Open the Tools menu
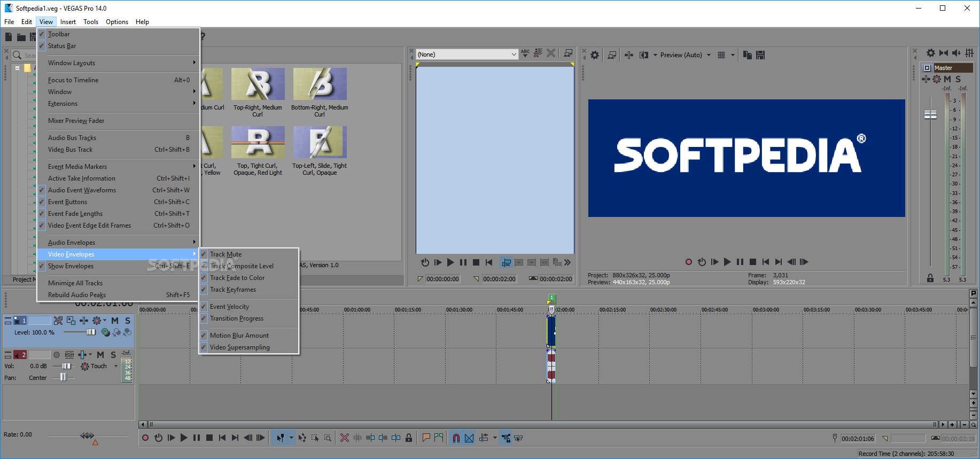The width and height of the screenshot is (980, 459). click(x=91, y=22)
